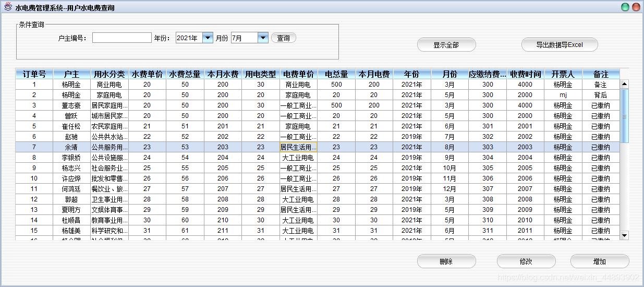Select the 户主 cell 夏明方

[x=72, y=210]
